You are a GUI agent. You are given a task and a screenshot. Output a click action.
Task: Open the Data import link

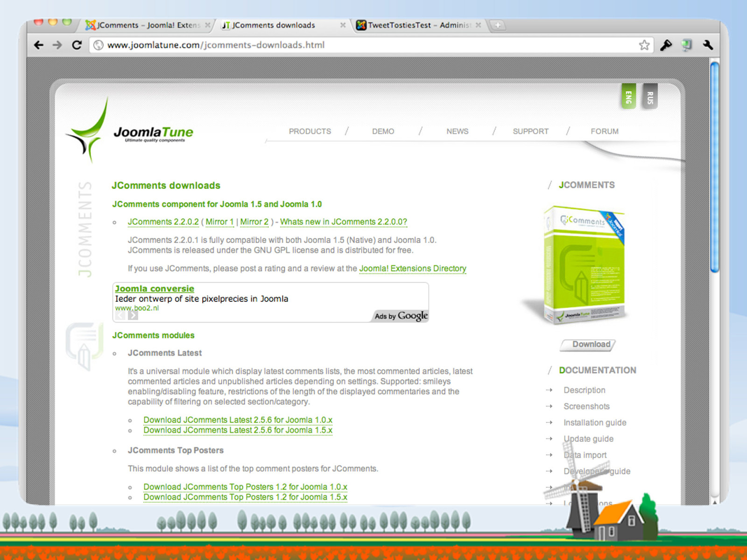(585, 455)
